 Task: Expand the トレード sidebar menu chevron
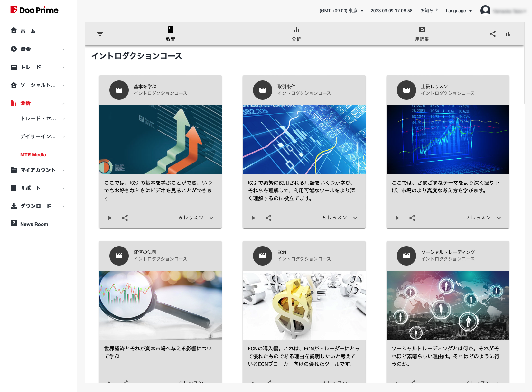[x=64, y=67]
